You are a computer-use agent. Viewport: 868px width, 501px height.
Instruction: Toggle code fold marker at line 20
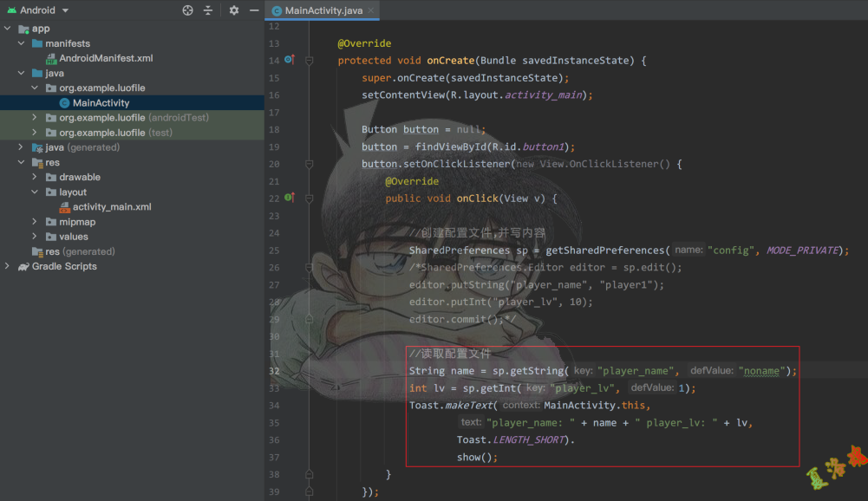[309, 164]
